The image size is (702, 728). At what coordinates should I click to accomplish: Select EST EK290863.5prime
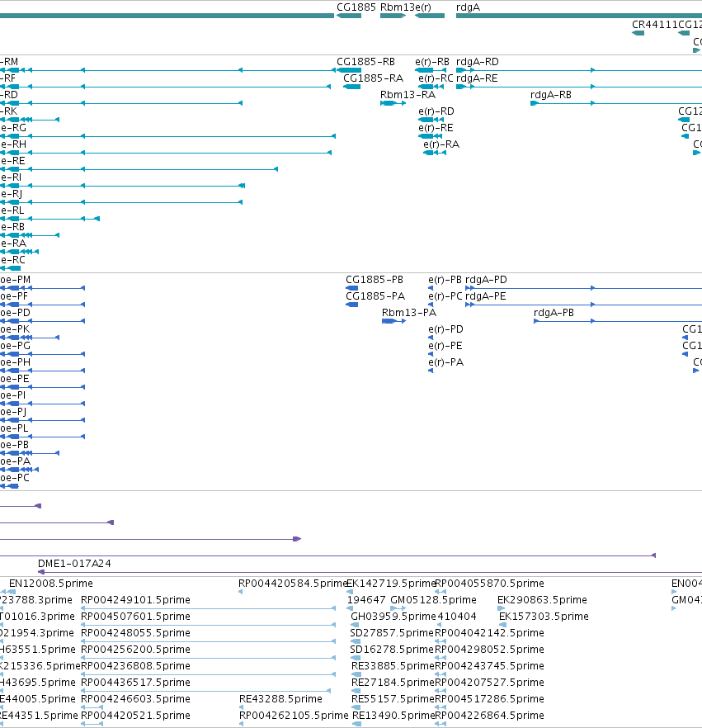pyautogui.click(x=543, y=600)
